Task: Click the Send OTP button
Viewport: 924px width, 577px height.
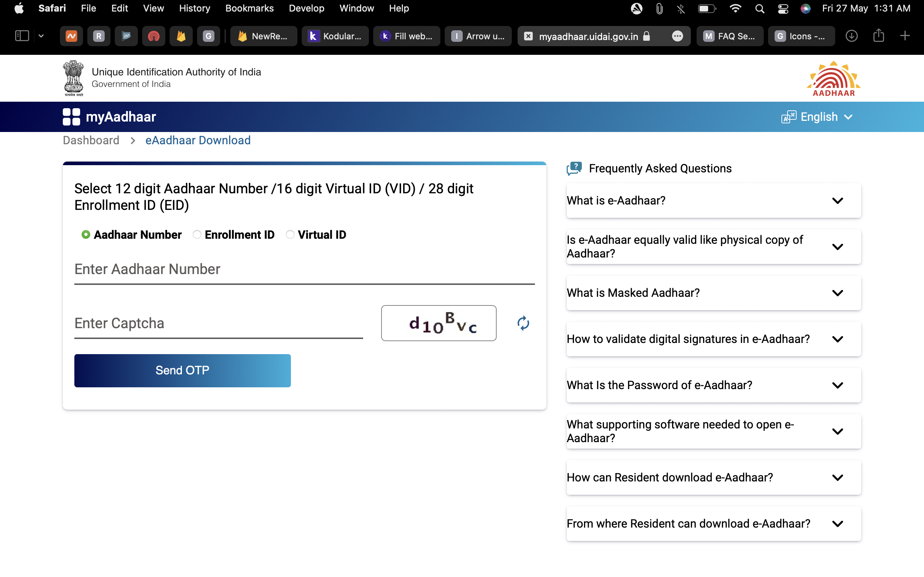Action: pos(183,371)
